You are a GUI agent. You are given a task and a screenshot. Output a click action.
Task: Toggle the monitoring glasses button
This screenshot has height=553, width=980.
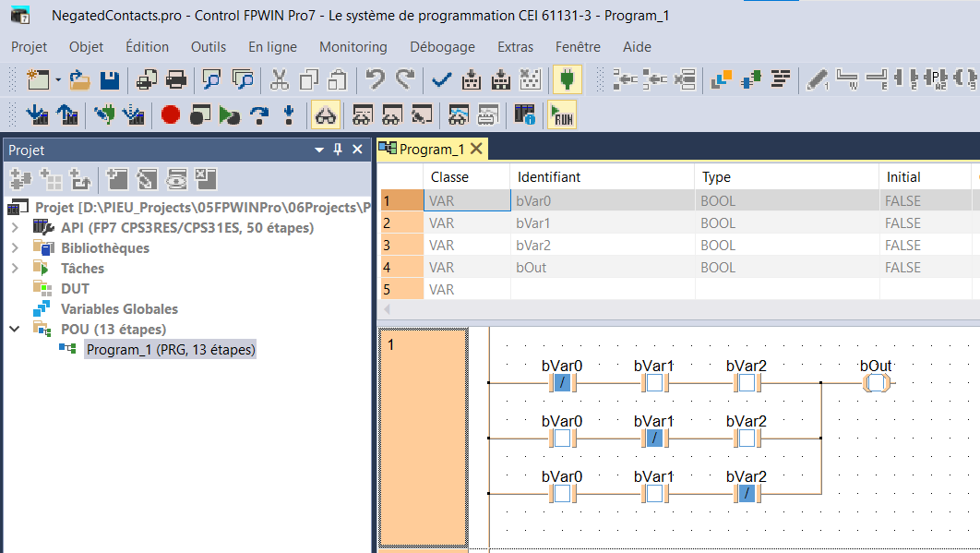pos(327,115)
